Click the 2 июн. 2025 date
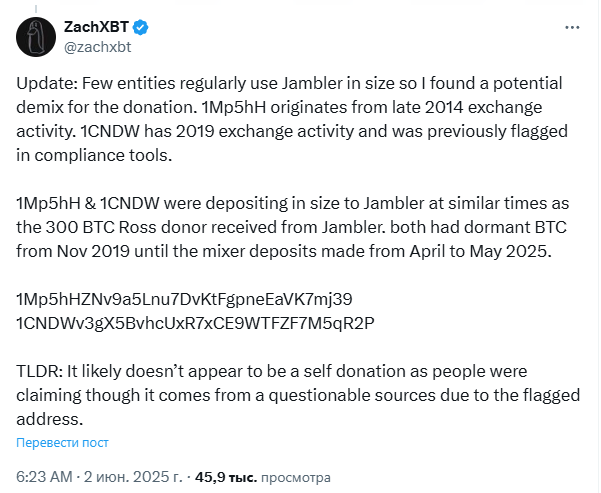 pyautogui.click(x=133, y=477)
